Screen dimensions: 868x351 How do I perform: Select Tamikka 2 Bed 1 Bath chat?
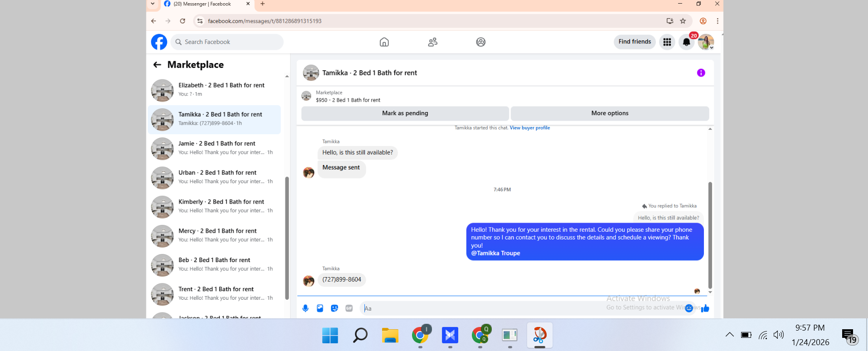[214, 120]
